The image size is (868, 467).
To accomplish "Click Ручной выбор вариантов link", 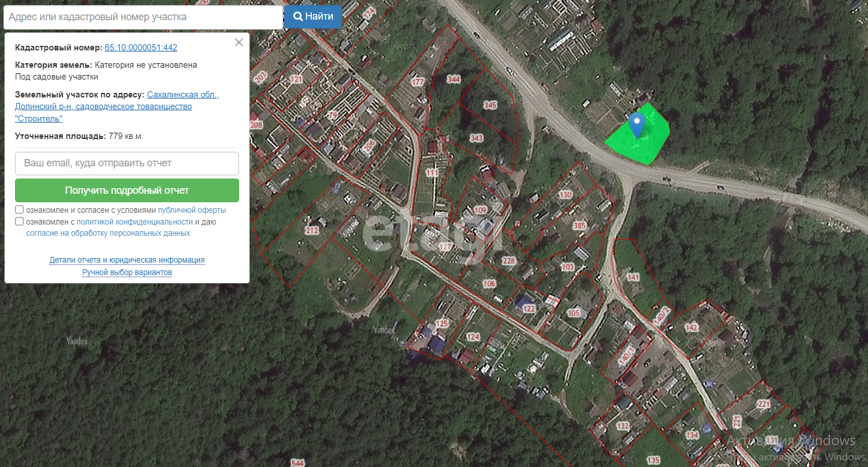I will pos(127,272).
